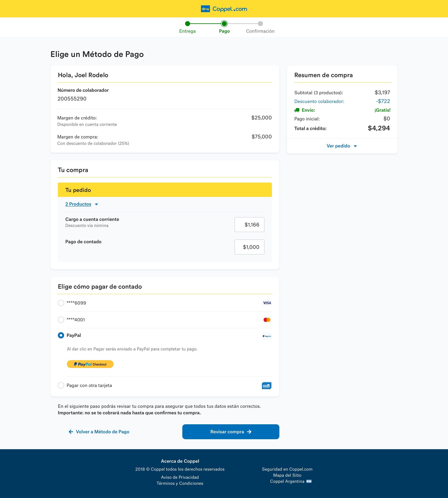This screenshot has width=448, height=498.
Task: Click the small PayPal logo icon
Action: (267, 336)
